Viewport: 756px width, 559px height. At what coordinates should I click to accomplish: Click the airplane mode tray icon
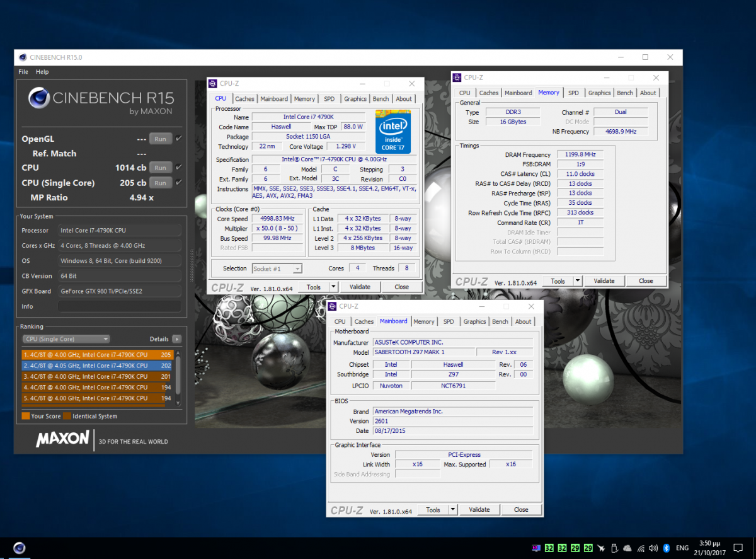(602, 548)
